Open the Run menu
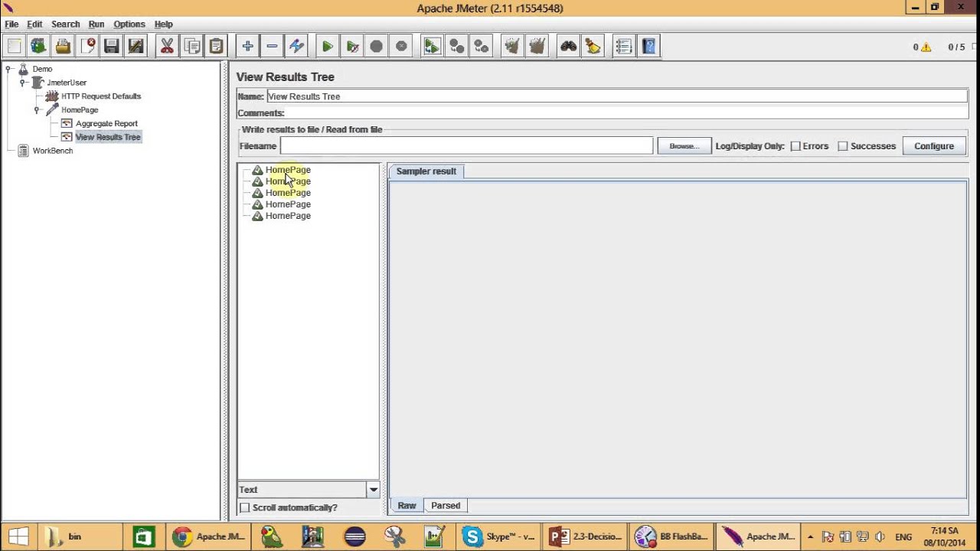 (x=96, y=24)
